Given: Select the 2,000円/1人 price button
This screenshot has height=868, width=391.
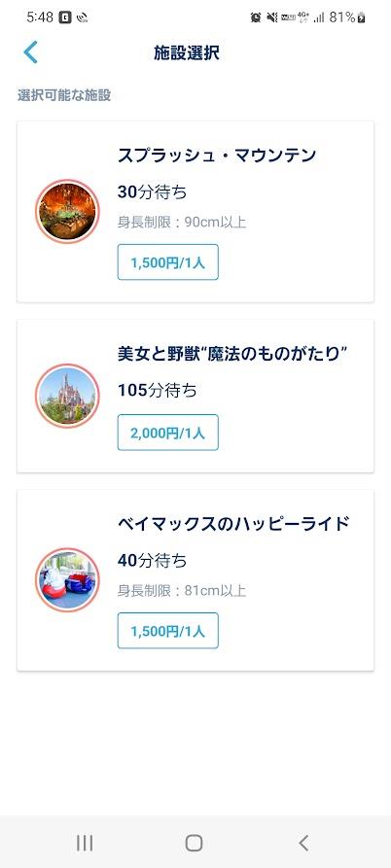Looking at the screenshot, I should [168, 433].
